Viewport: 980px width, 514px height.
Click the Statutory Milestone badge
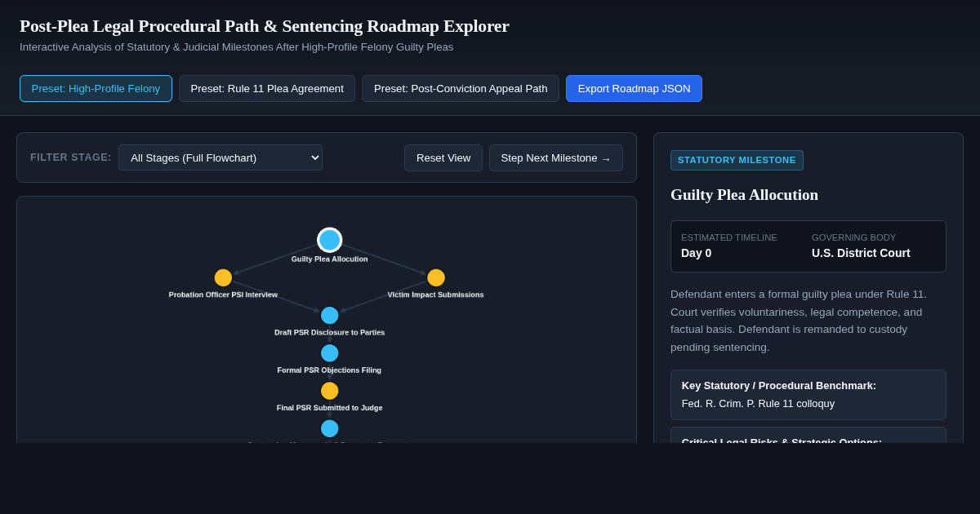(737, 160)
